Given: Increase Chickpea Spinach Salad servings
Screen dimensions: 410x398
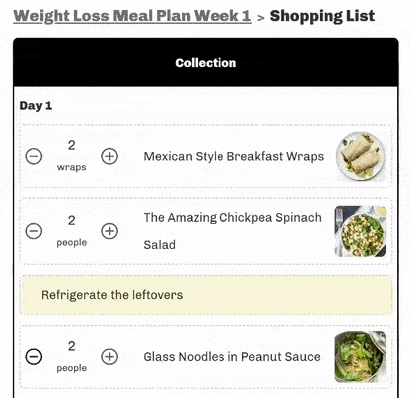Looking at the screenshot, I should 110,231.
